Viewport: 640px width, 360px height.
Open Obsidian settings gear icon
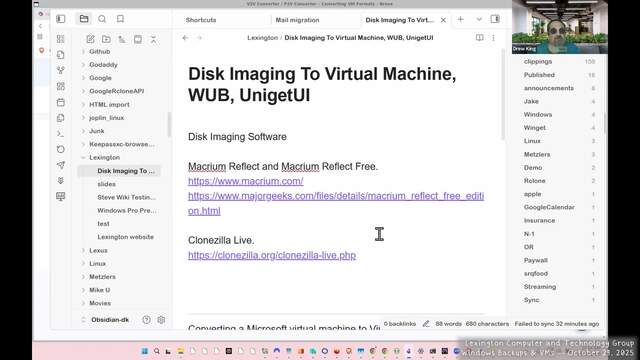(x=161, y=320)
